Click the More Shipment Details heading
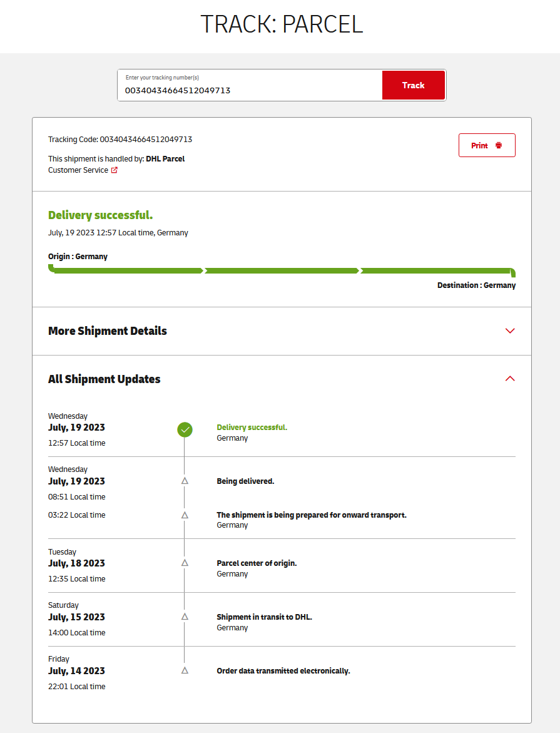The height and width of the screenshot is (733, 560). 108,331
